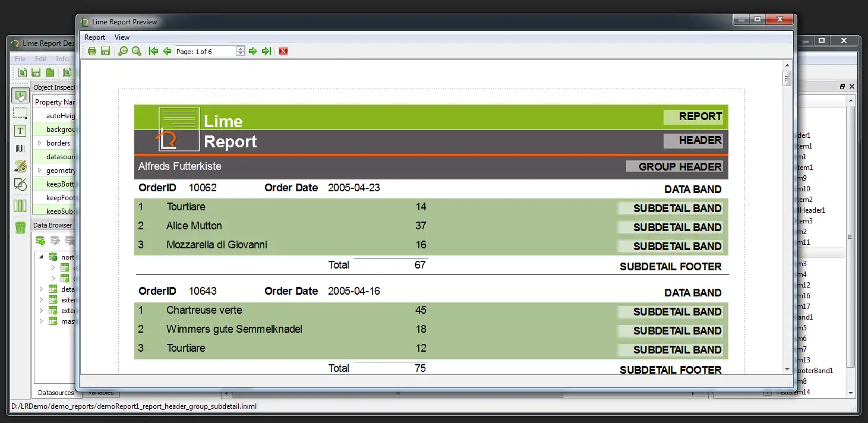Image resolution: width=868 pixels, height=423 pixels.
Task: Jump to the first page
Action: coord(154,51)
